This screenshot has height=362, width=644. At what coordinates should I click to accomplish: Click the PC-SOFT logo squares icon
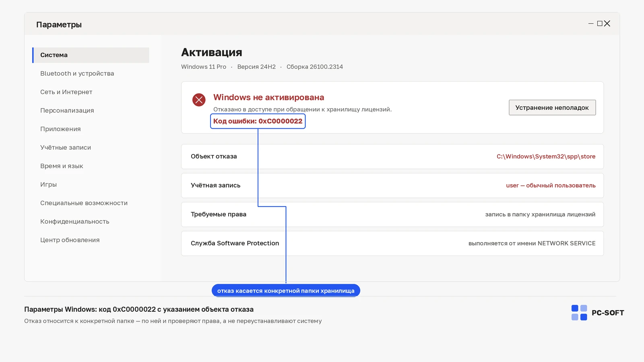pos(579,313)
